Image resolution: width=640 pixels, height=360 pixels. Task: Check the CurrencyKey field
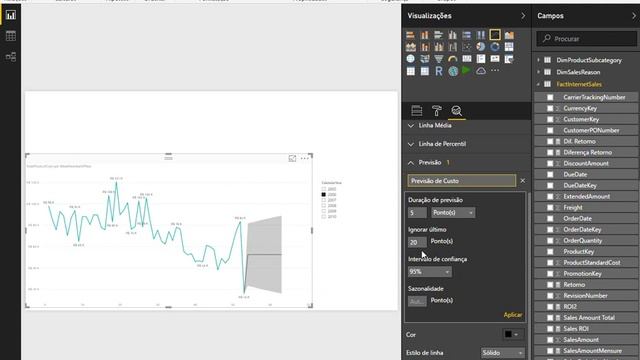tap(550, 108)
